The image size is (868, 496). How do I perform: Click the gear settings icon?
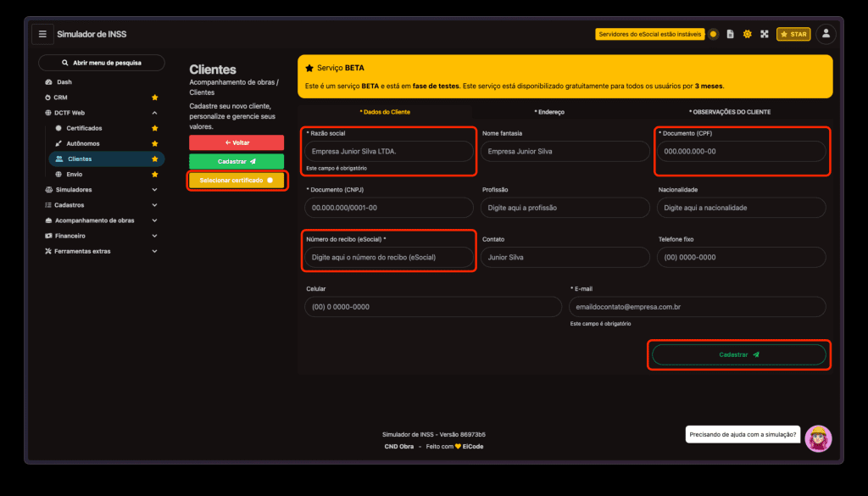748,34
